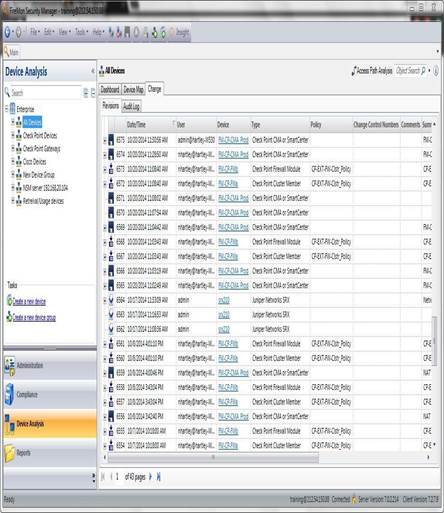Click the Access Path Analysis icon

click(x=354, y=71)
